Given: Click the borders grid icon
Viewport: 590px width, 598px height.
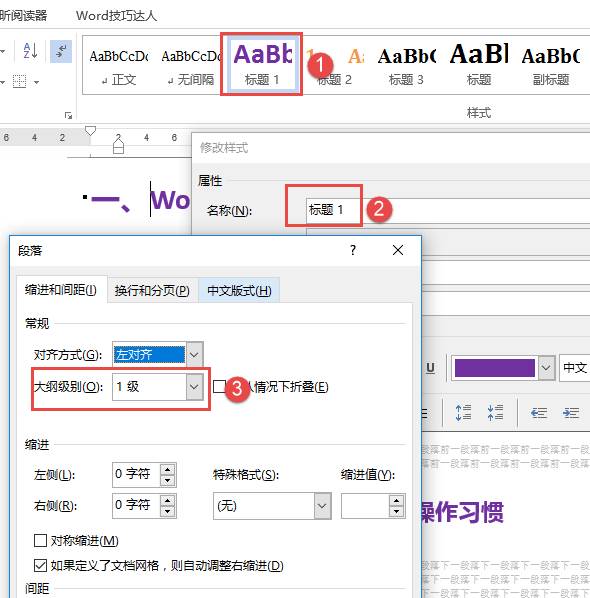Looking at the screenshot, I should [x=19, y=82].
